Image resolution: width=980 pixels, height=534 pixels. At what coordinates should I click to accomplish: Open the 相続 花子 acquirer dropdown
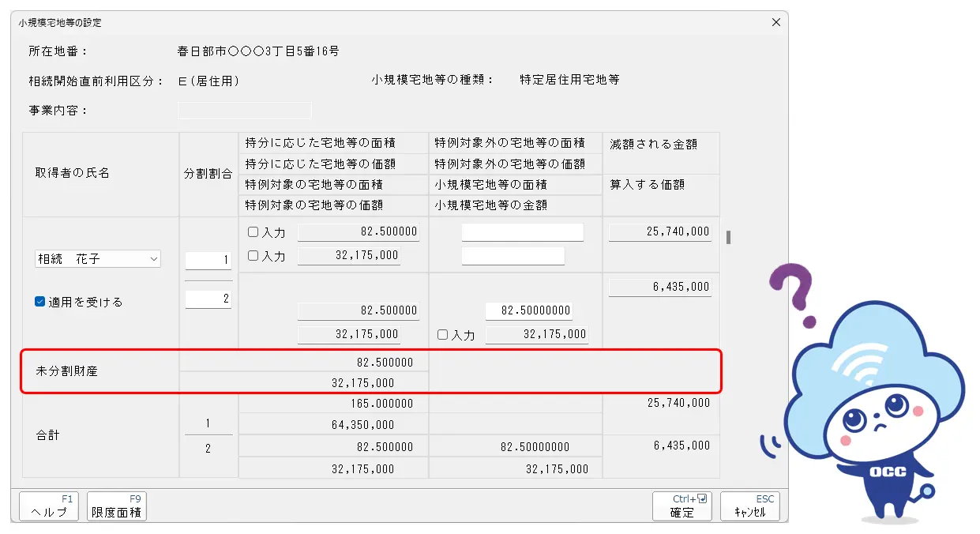[x=98, y=259]
